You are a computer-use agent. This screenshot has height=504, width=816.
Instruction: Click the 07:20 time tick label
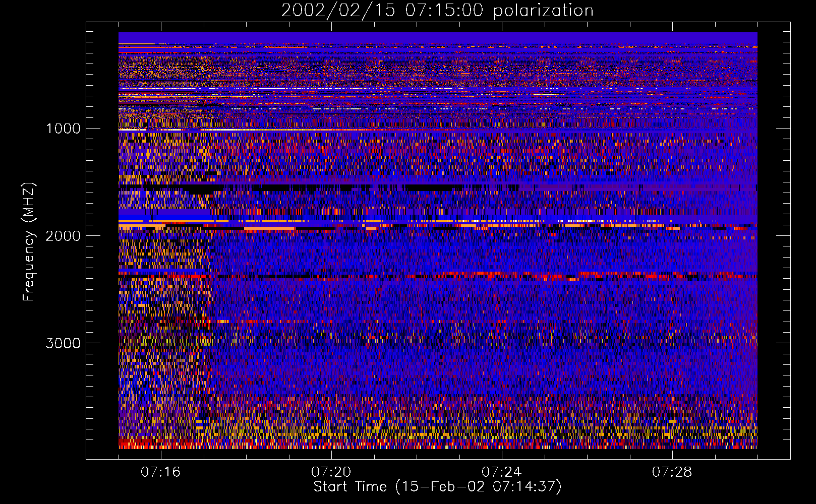[x=331, y=472]
